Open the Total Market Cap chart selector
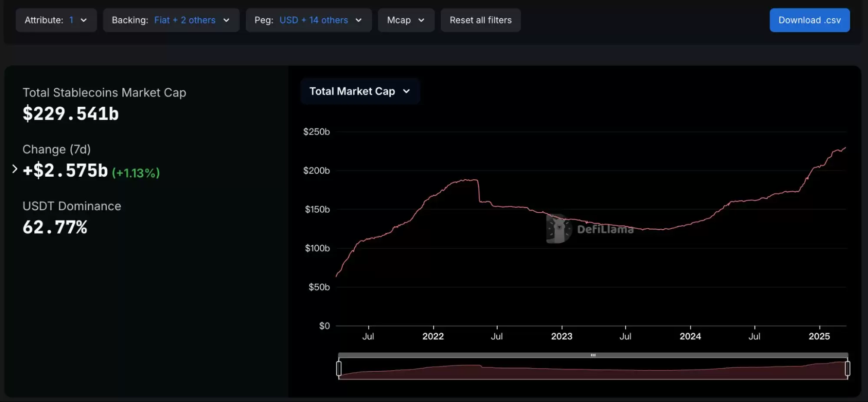 pyautogui.click(x=360, y=91)
